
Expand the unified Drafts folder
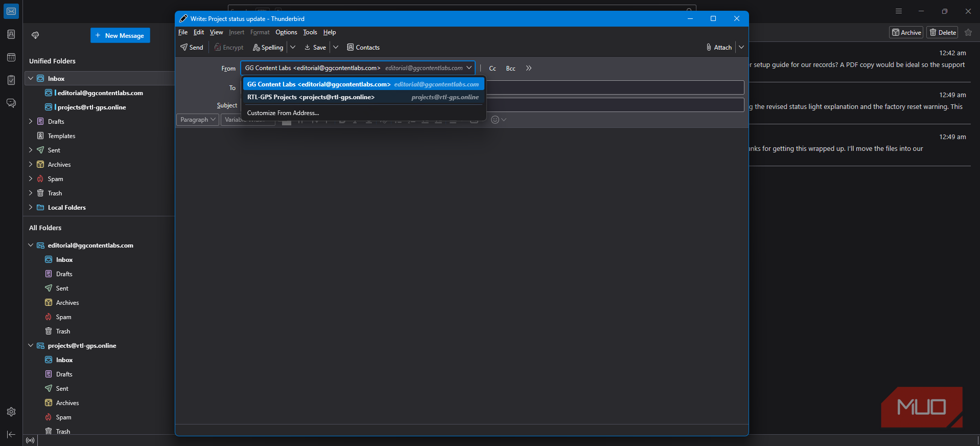(x=31, y=122)
